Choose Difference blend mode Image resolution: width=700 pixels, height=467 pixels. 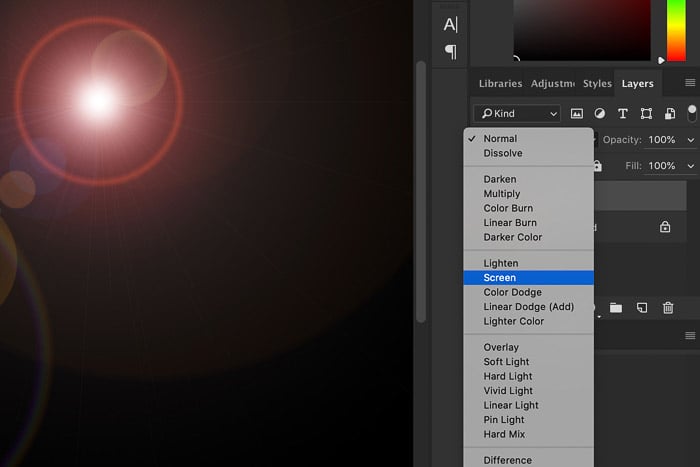tap(529, 460)
